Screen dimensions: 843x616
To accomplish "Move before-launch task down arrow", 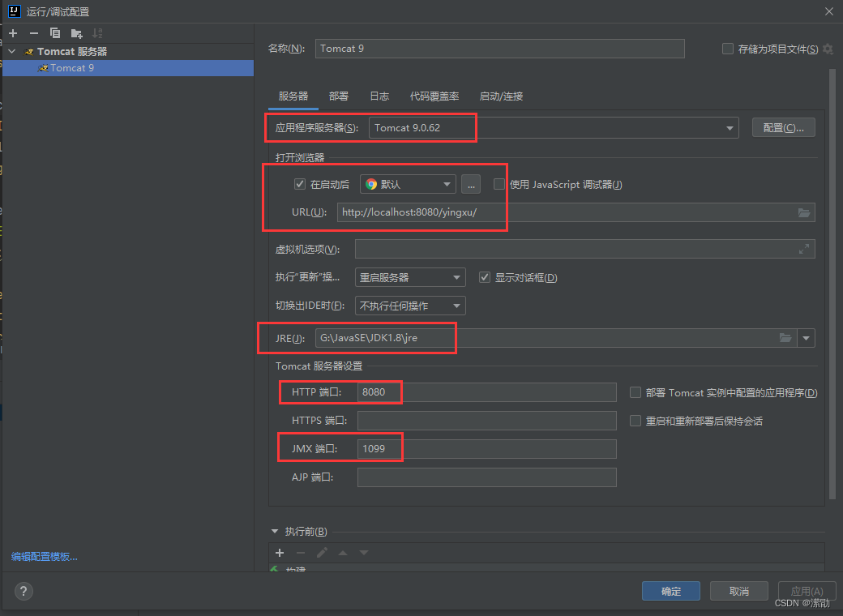I will point(364,553).
